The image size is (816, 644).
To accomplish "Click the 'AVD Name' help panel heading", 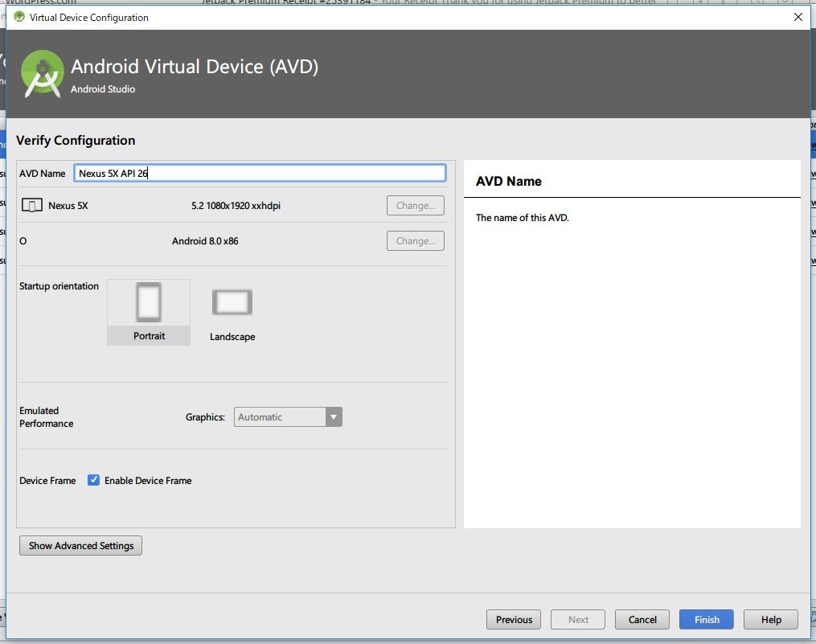I will (x=508, y=181).
